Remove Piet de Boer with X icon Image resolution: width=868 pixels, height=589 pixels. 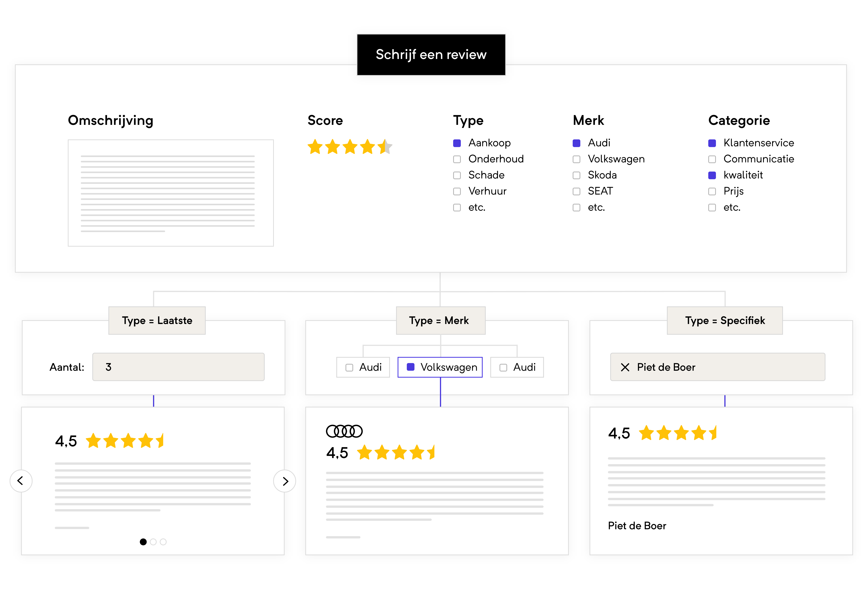tap(625, 367)
